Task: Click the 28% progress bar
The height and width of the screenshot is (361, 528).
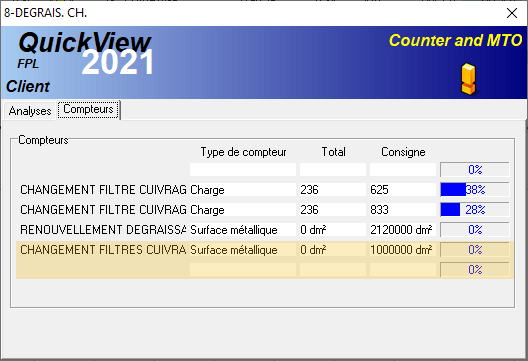Action: (x=475, y=209)
